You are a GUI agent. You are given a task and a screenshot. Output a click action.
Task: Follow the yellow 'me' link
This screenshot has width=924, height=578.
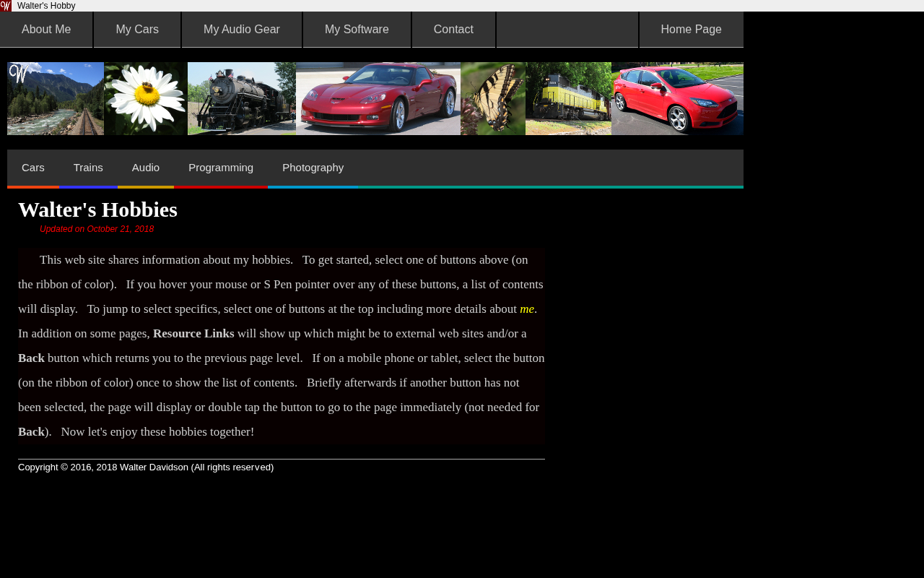click(x=527, y=309)
